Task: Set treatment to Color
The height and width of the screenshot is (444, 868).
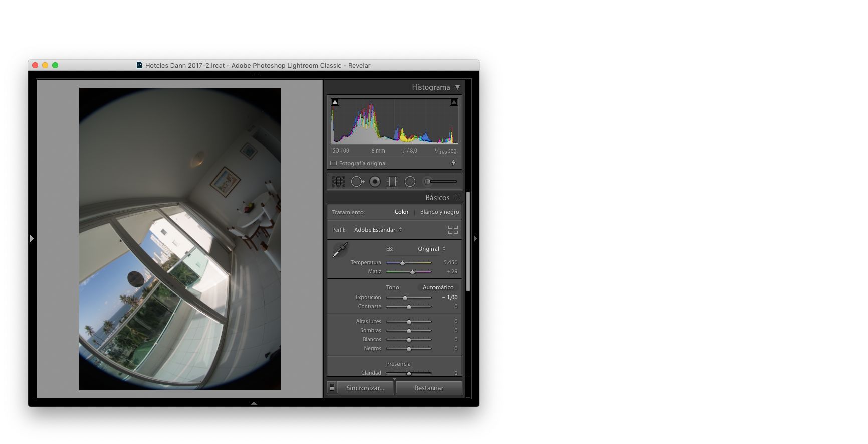Action: [401, 212]
